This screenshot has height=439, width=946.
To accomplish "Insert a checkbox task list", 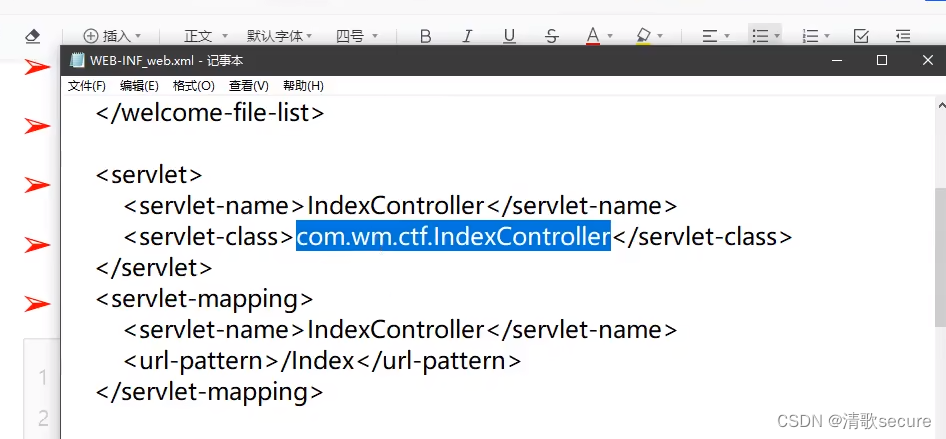I will coord(862,36).
